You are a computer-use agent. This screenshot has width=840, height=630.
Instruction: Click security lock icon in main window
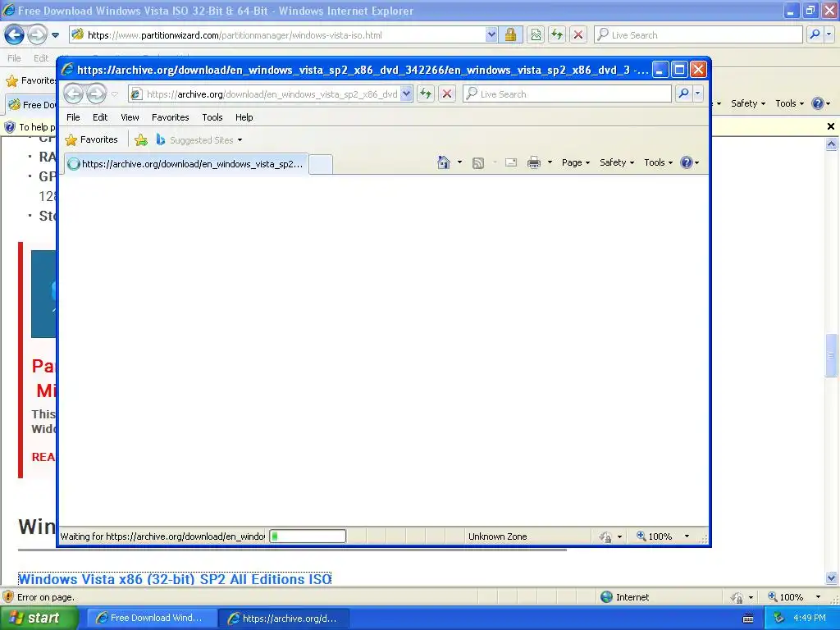pos(510,34)
